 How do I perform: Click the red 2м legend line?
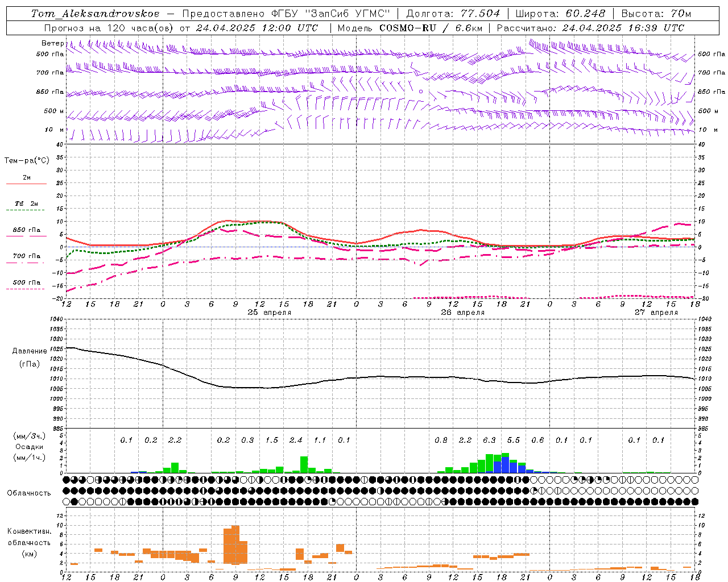tap(26, 184)
